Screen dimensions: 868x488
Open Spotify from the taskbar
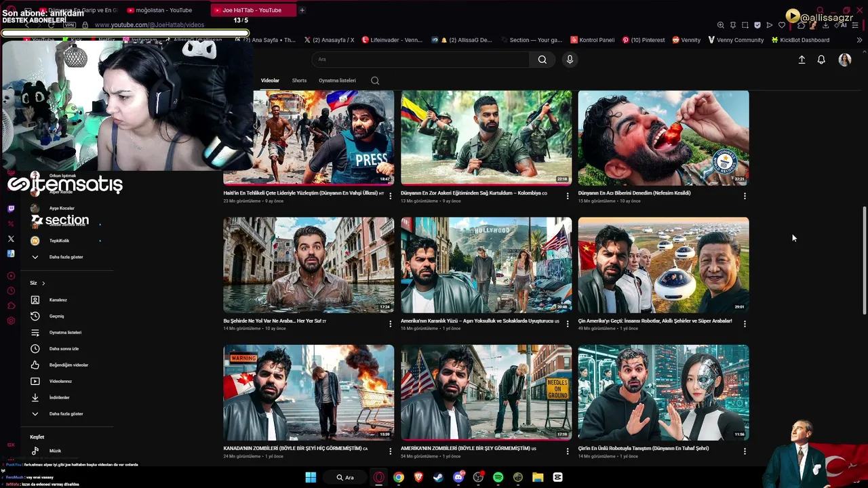click(498, 477)
